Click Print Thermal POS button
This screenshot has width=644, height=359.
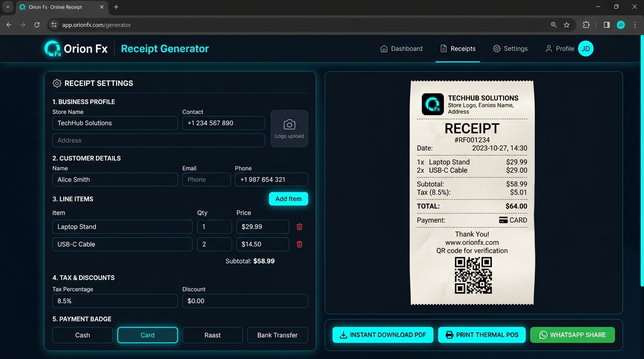[482, 335]
